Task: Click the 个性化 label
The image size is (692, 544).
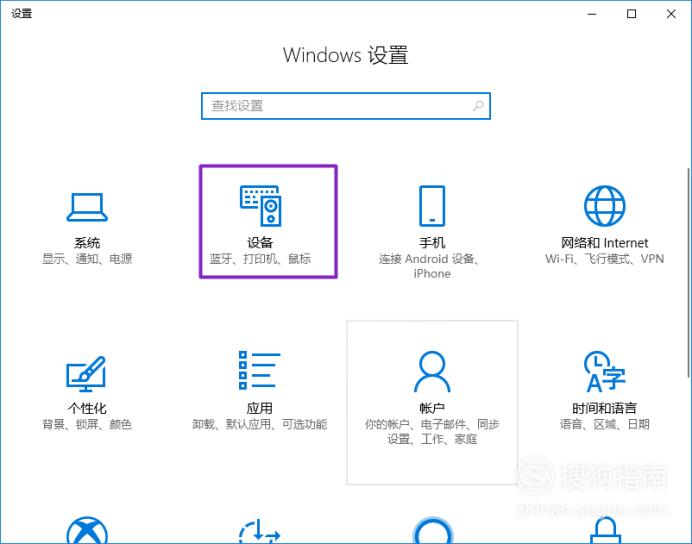Action: [87, 408]
